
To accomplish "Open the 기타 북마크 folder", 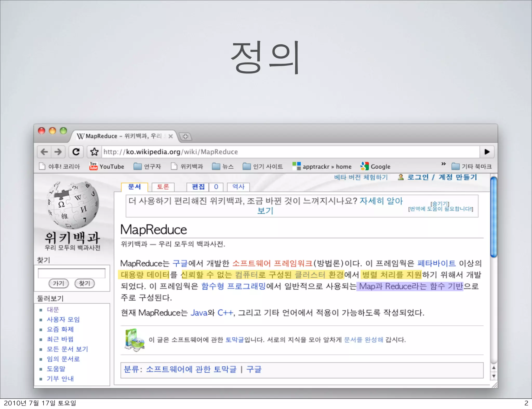I will 471,166.
